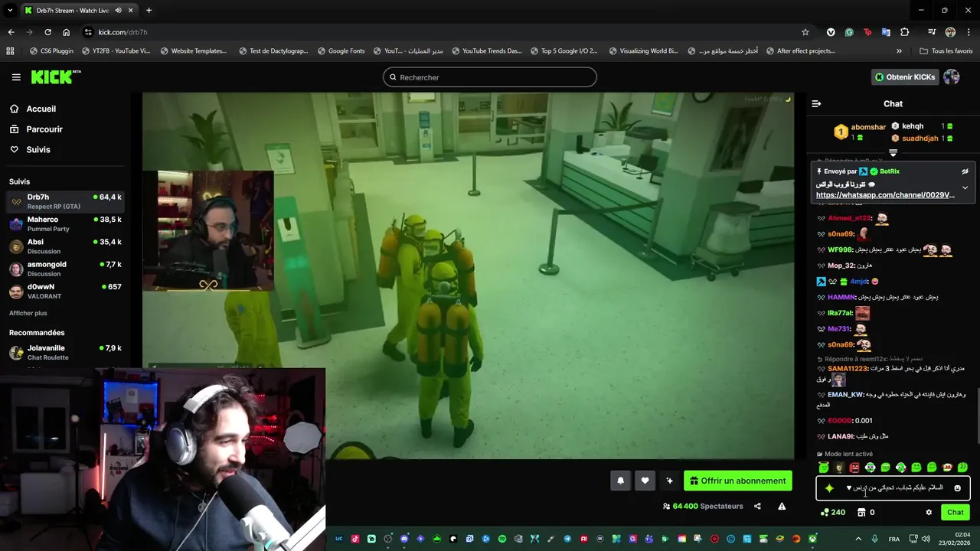980x551 pixels.
Task: Show hidden system tray icons
Action: [857, 539]
